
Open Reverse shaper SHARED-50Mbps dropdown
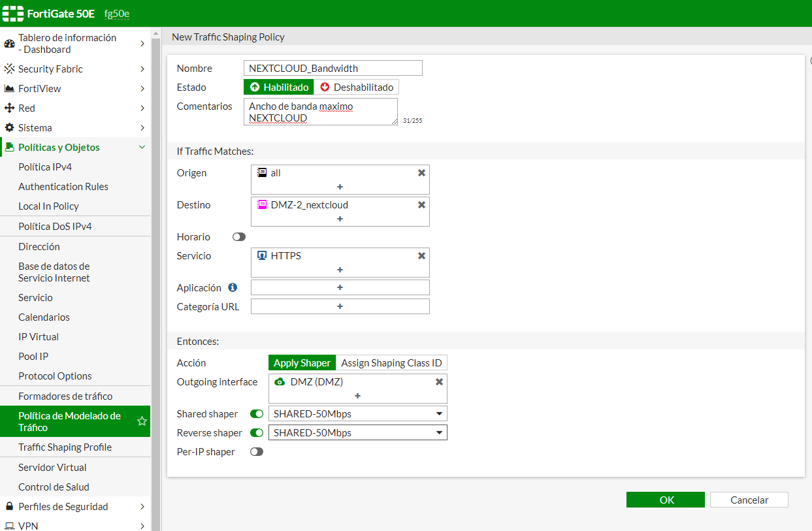click(x=358, y=432)
